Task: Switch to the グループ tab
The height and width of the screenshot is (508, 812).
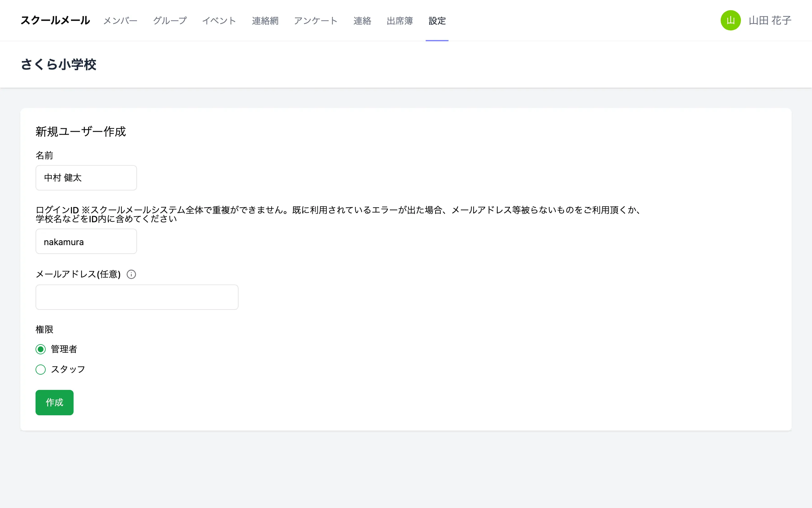Action: tap(170, 21)
